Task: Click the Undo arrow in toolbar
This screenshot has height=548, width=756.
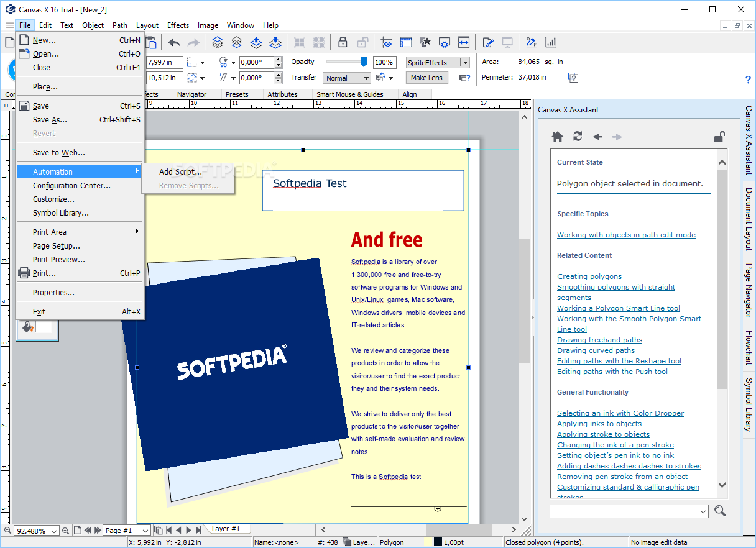Action: (174, 42)
